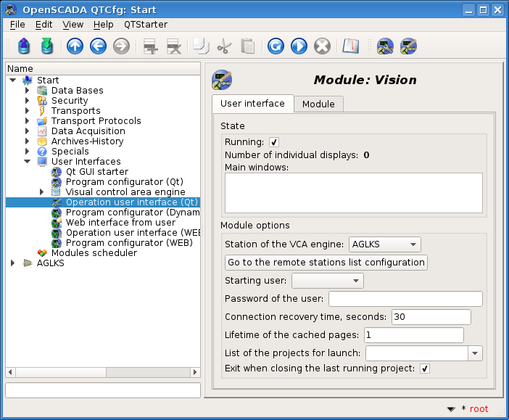Viewport: 509px width, 420px height.
Task: Launch the Vision module toolbar icon
Action: (408, 46)
